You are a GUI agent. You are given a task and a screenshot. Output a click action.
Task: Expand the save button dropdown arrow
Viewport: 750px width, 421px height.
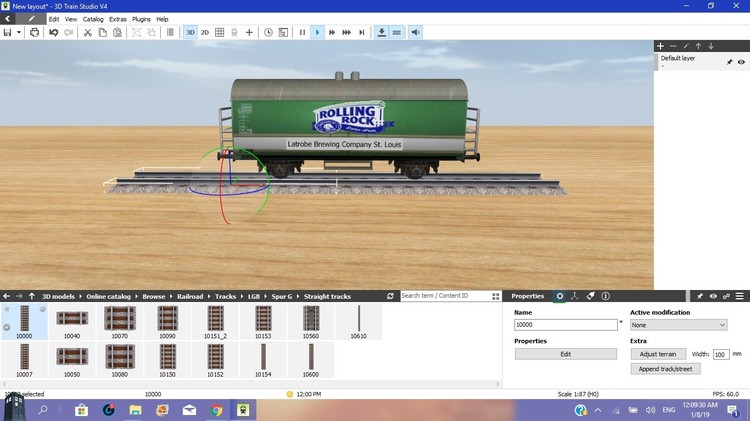(x=19, y=32)
